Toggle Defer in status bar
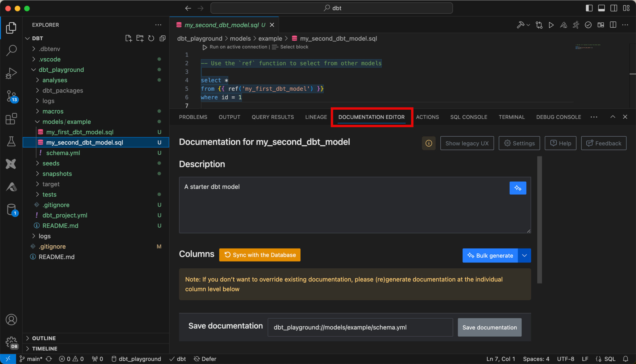Viewport: 636px width, 364px height. pos(205,359)
